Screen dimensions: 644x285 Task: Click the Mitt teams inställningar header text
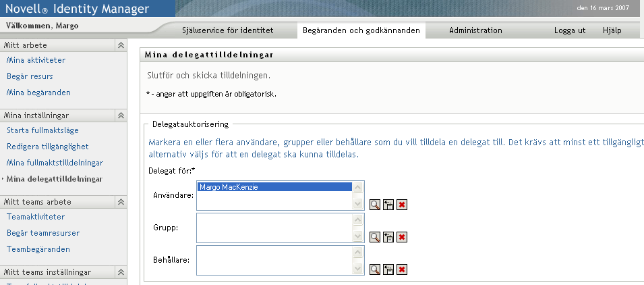tap(47, 272)
